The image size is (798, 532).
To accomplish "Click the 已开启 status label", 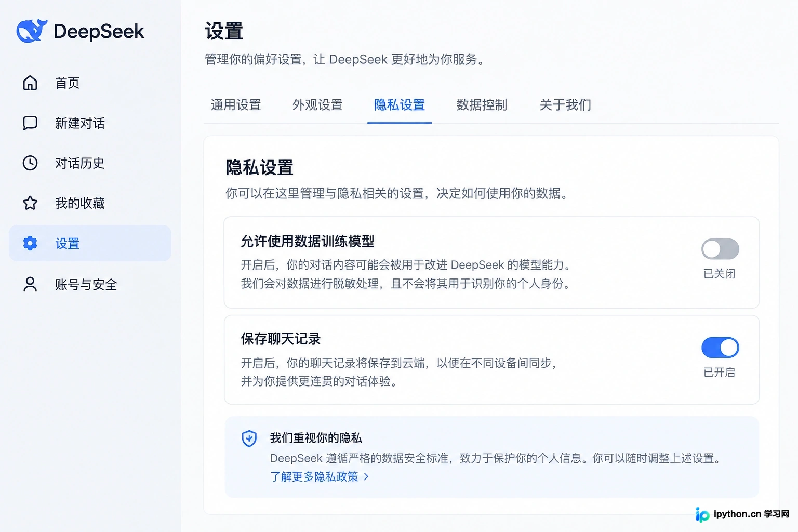I will [x=720, y=373].
